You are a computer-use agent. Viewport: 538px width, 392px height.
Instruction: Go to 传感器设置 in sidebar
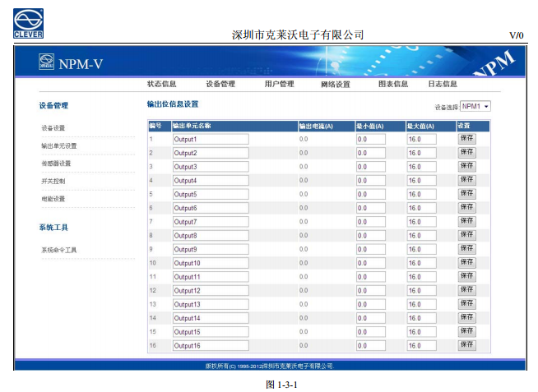[x=56, y=164]
